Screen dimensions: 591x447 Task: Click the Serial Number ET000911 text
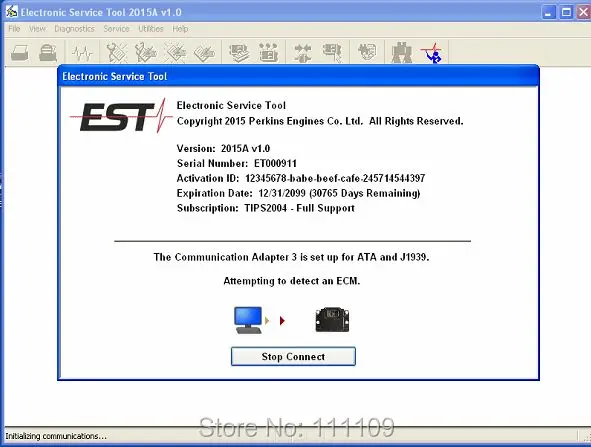pyautogui.click(x=237, y=163)
